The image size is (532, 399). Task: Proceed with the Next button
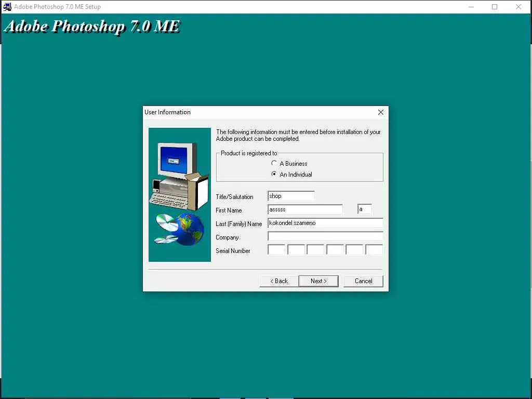(318, 281)
